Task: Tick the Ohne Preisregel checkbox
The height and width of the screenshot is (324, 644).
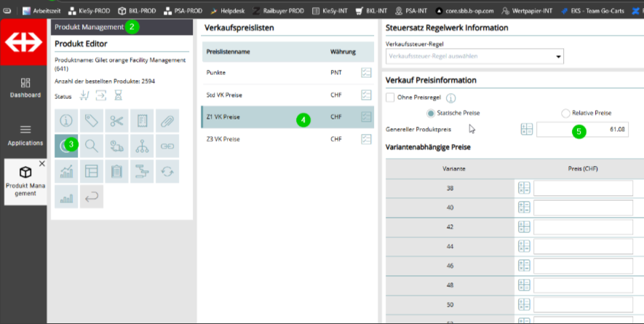Action: [x=390, y=98]
